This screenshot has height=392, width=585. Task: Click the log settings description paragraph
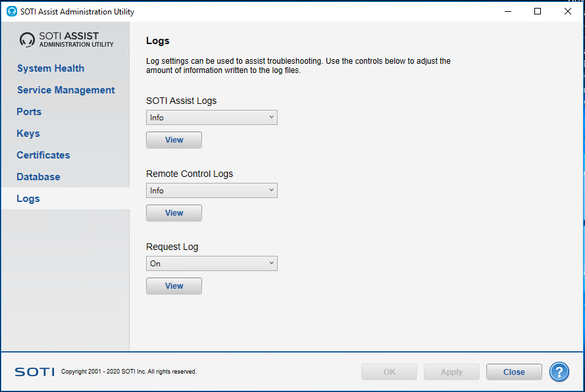[299, 66]
